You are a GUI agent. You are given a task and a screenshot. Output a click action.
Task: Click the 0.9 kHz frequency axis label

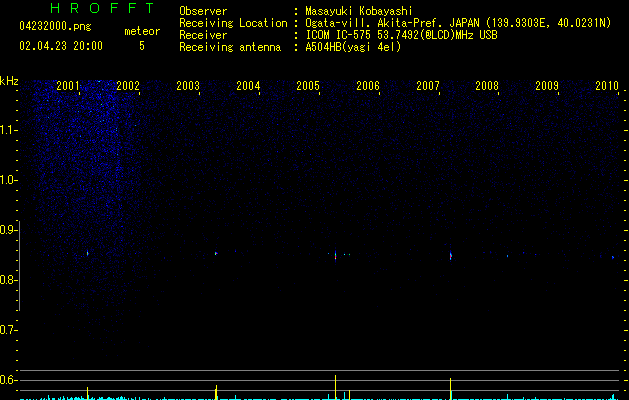tap(8, 230)
